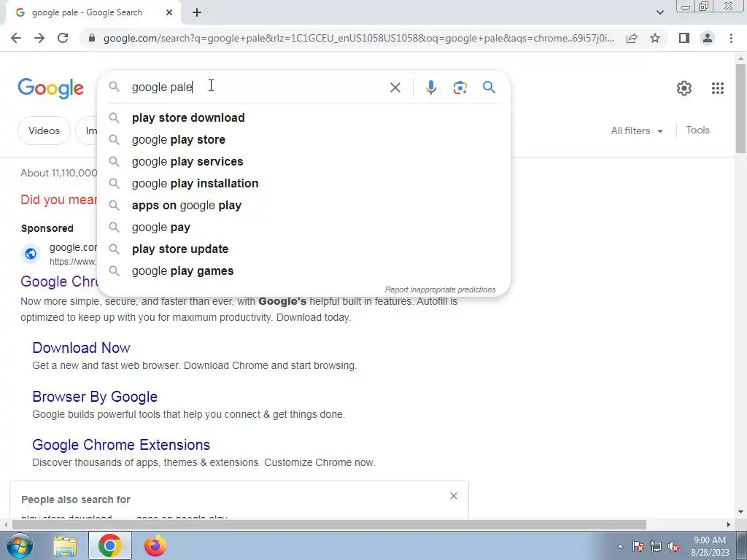
Task: Click the vertical scrollbar thumb
Action: [x=740, y=108]
